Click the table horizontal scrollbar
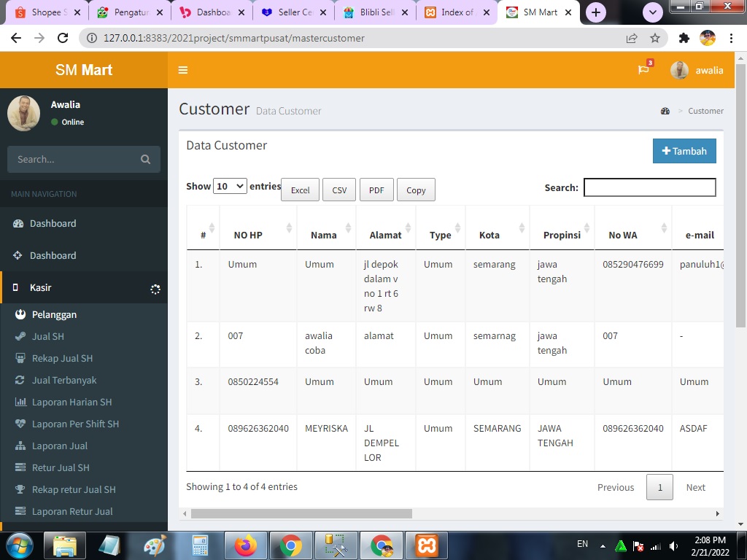747x560 pixels. tap(301, 513)
